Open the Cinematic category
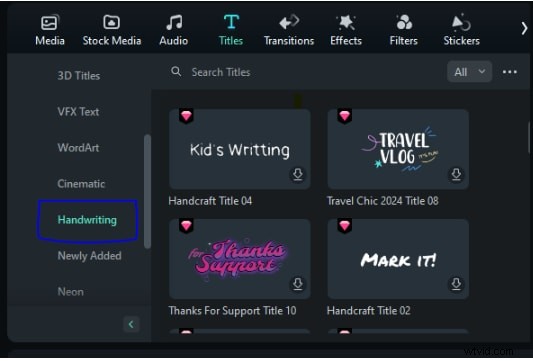Image resolution: width=533 pixels, height=361 pixels. click(x=81, y=184)
